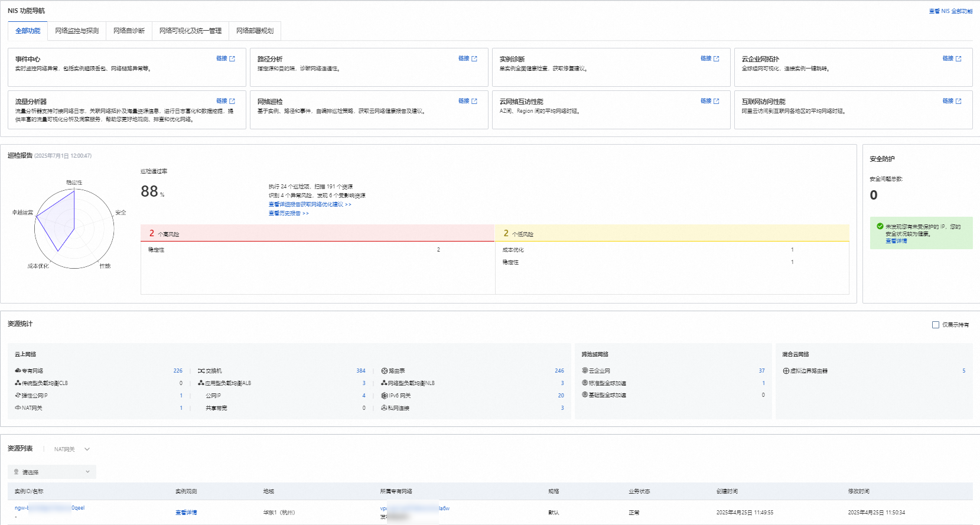Viewport: 980px width, 525px height.
Task: Click the 88% 巡检通过率 value
Action: tap(152, 191)
